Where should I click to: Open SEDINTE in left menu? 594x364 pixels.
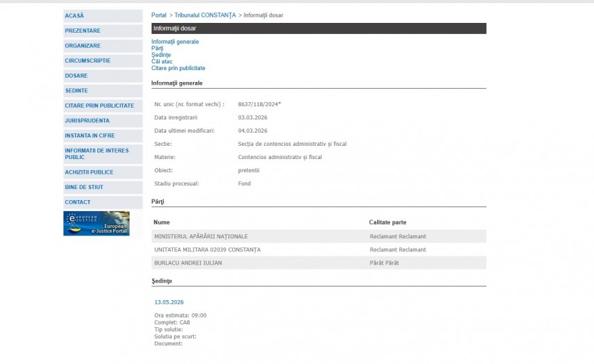pos(76,91)
